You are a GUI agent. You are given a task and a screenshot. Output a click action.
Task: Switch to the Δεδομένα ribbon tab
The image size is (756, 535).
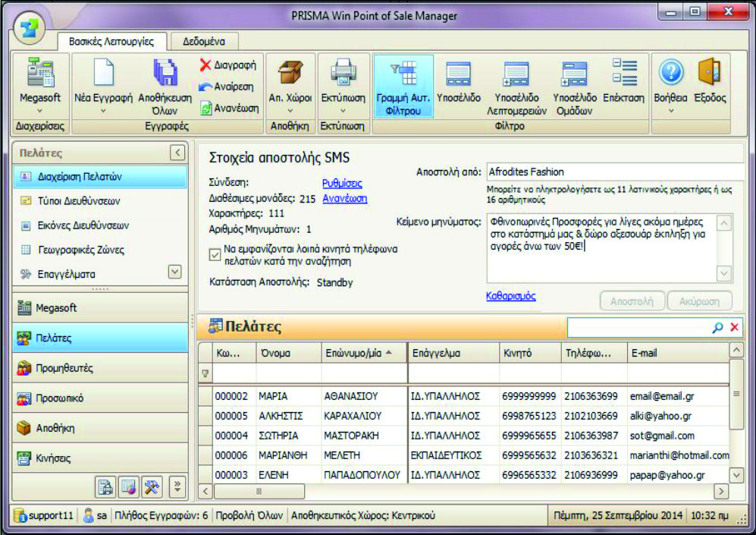(203, 41)
